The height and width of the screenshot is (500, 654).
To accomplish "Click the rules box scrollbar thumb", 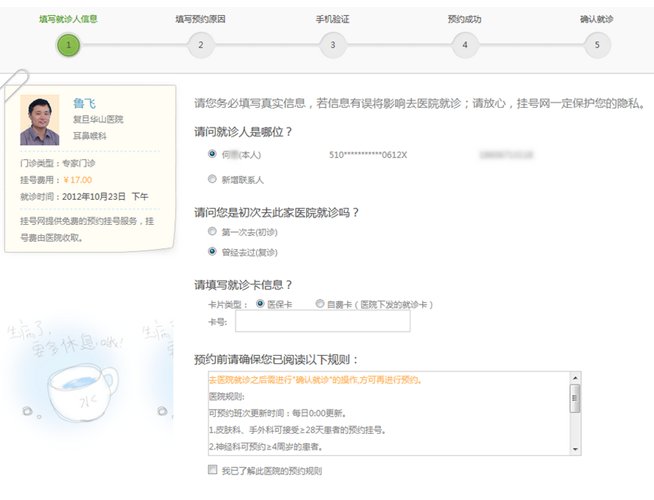I will point(575,398).
